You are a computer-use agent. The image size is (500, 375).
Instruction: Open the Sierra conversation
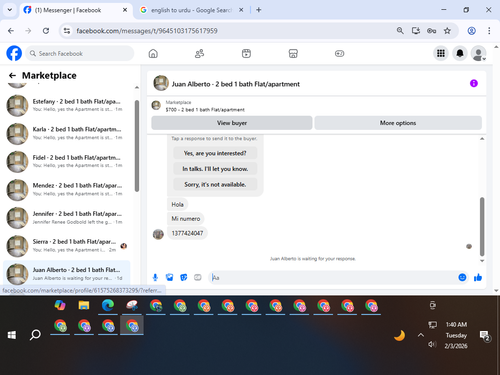pos(67,246)
